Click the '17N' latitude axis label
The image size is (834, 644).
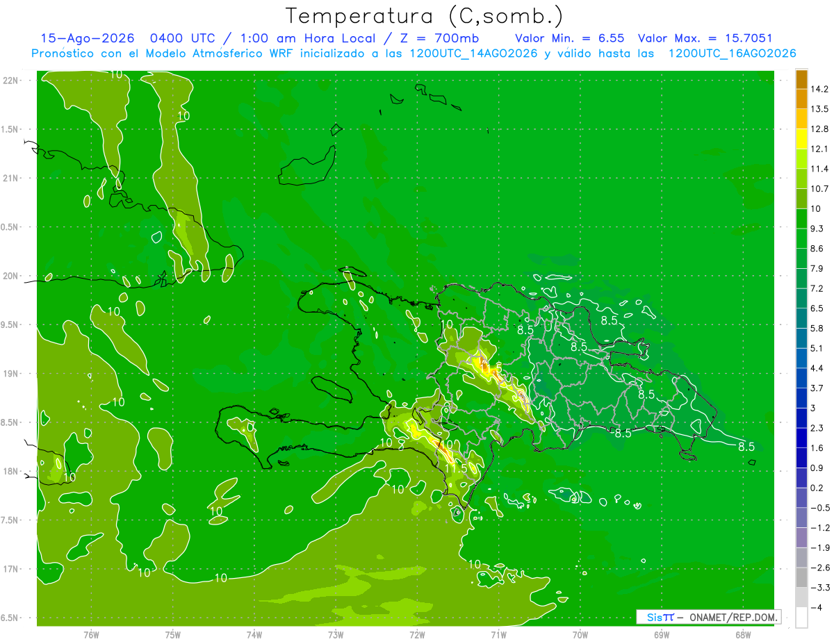[x=10, y=570]
